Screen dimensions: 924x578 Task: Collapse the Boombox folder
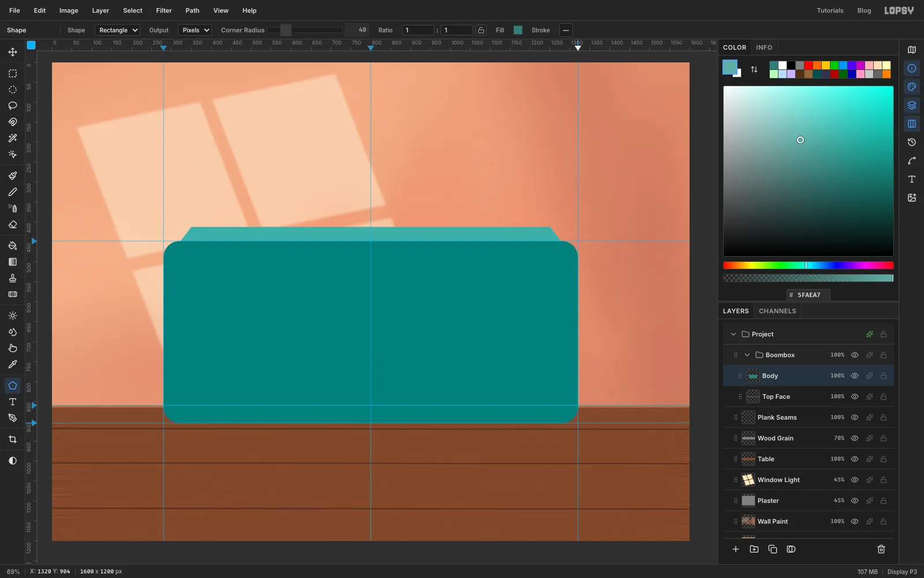pyautogui.click(x=747, y=355)
